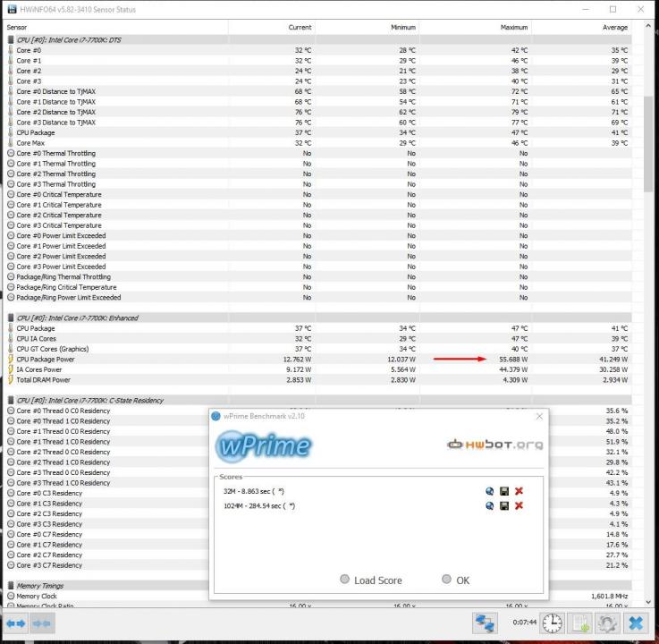
Task: Start logging with the sheet-plus icon
Action: click(x=580, y=623)
